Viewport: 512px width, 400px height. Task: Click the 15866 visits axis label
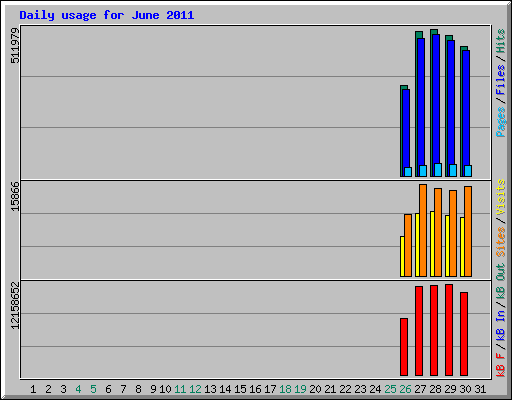[15, 197]
